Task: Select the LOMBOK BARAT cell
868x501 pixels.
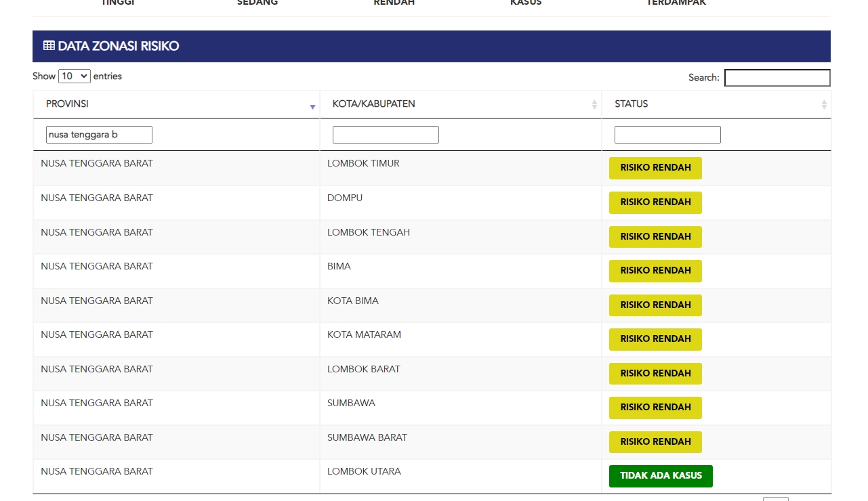Action: (460, 374)
